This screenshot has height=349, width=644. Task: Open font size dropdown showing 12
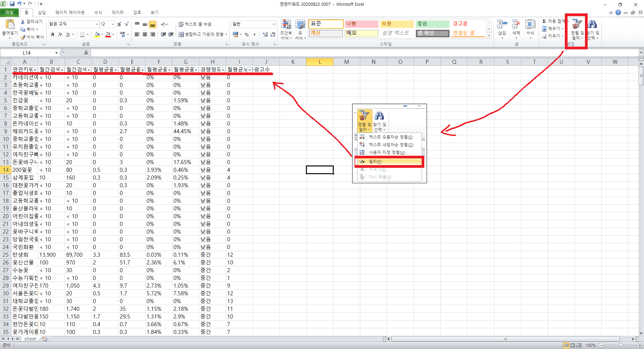pos(112,24)
